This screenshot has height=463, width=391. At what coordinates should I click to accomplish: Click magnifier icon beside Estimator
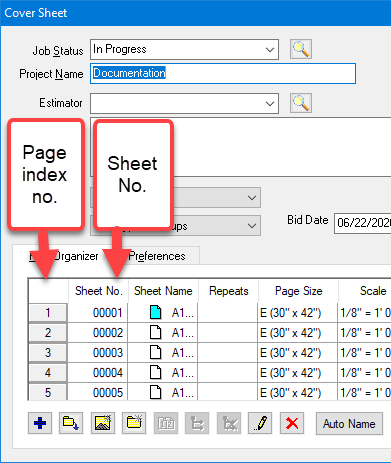pyautogui.click(x=301, y=103)
